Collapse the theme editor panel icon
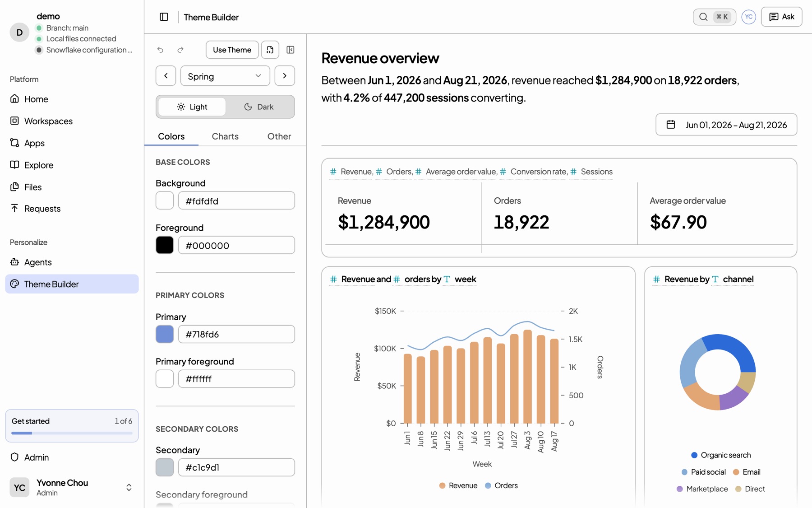This screenshot has width=812, height=508. (x=291, y=50)
